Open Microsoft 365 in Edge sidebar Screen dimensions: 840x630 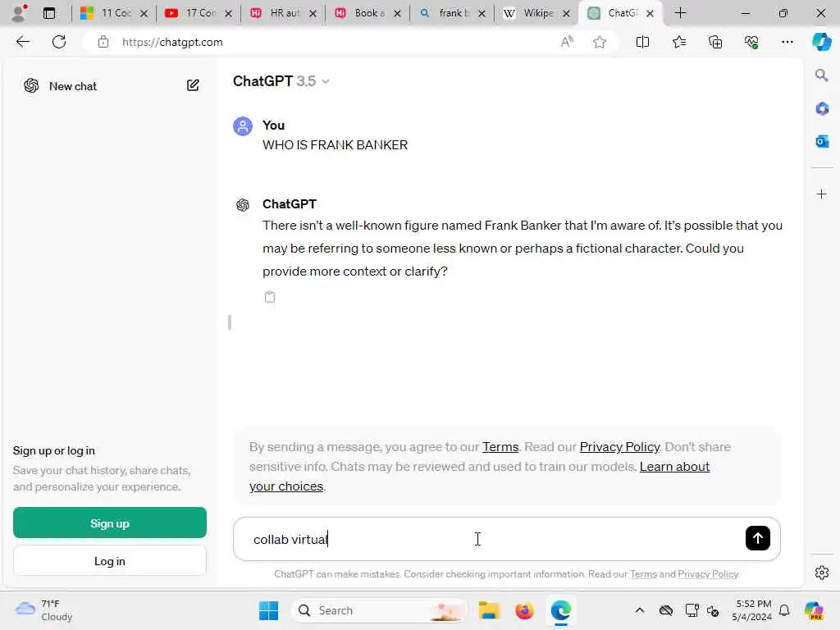pyautogui.click(x=822, y=109)
